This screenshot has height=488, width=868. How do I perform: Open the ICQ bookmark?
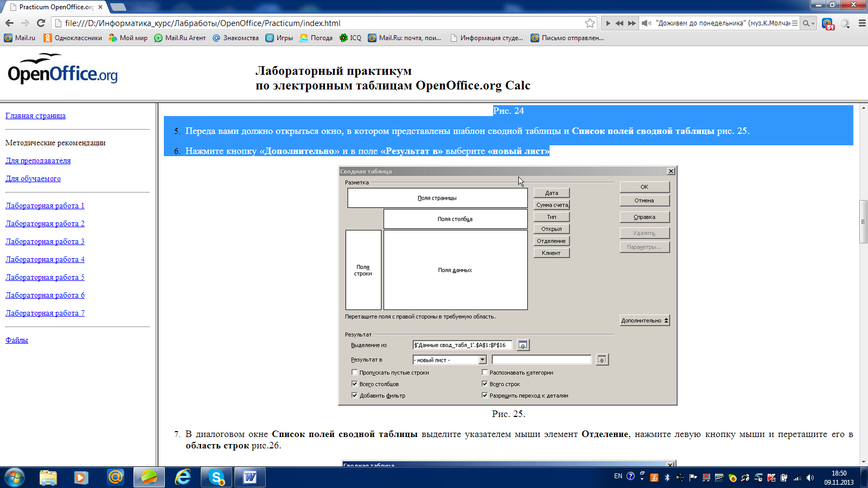click(350, 38)
